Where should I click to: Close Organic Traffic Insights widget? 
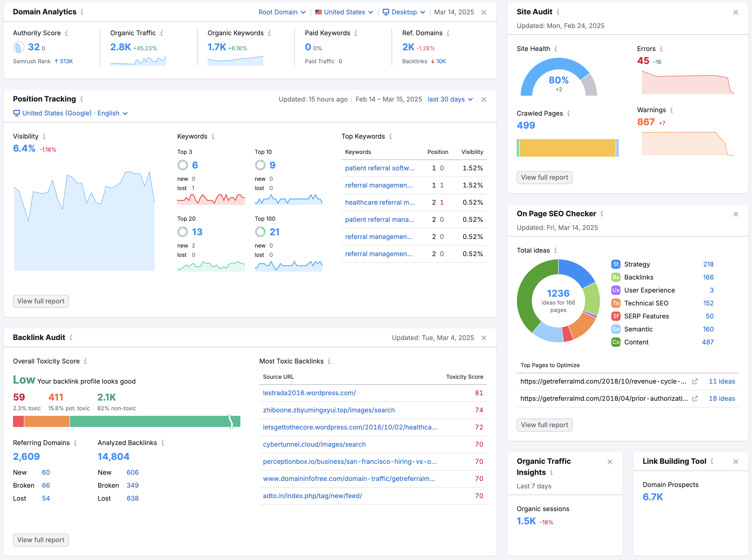point(610,462)
